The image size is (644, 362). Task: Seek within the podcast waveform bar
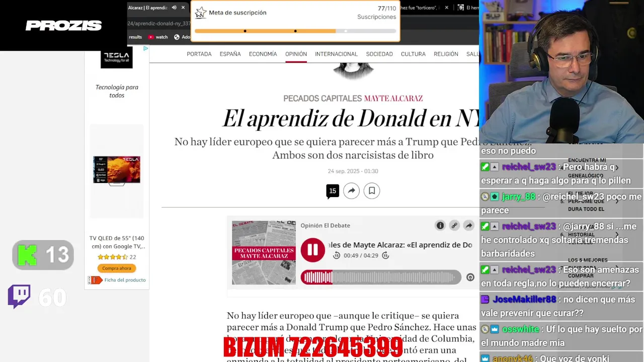[x=381, y=277]
